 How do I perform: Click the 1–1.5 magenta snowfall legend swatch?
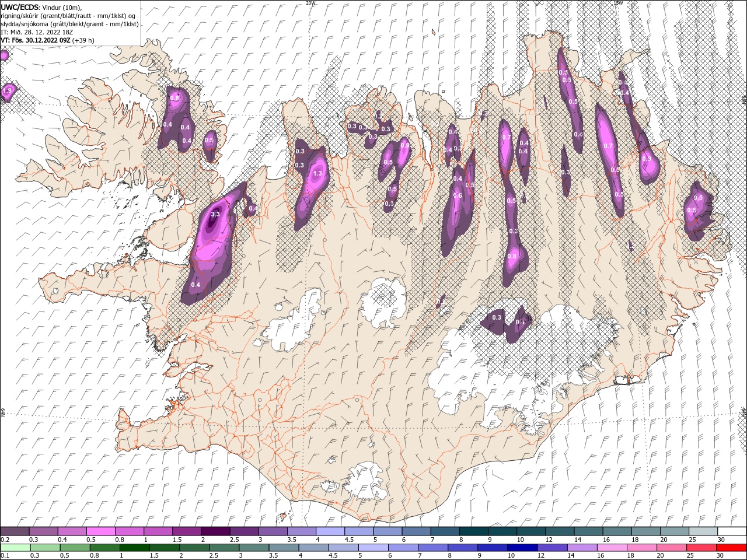click(159, 531)
